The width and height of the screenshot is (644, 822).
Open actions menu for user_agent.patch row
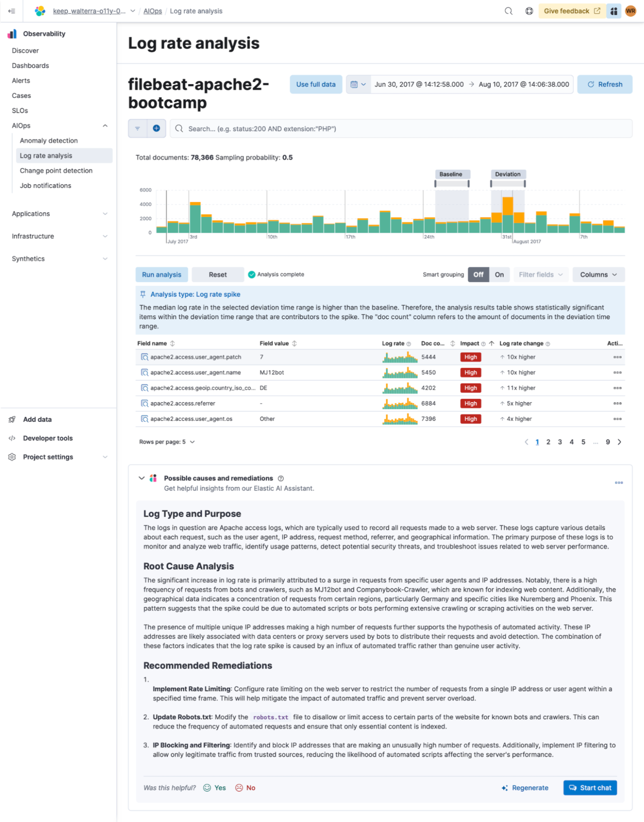[617, 357]
